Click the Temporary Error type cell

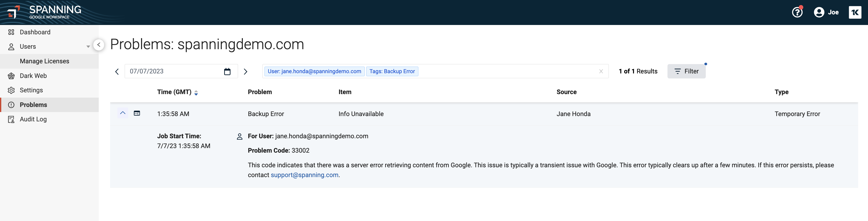click(797, 114)
